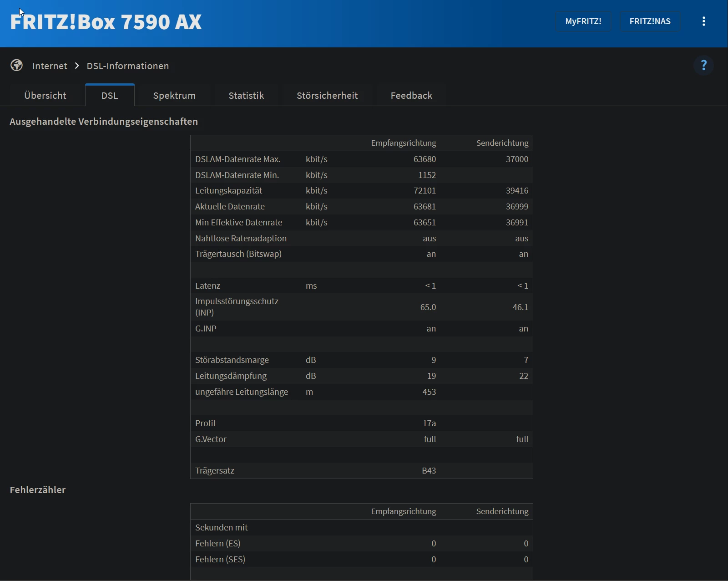The height and width of the screenshot is (581, 728).
Task: Click the FRITZ!Box 7590 AX logo
Action: tap(106, 22)
